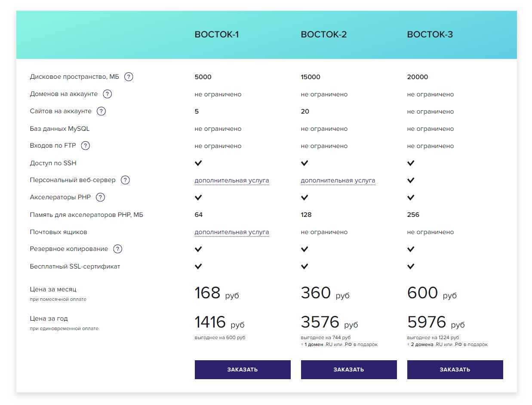This screenshot has width=532, height=405.
Task: Open help tooltip for Сайтов на аккаунте
Action: coord(101,111)
